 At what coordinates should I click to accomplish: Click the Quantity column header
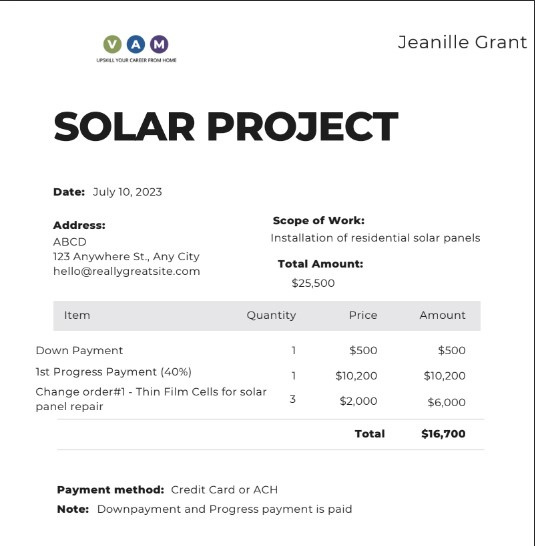coord(271,315)
